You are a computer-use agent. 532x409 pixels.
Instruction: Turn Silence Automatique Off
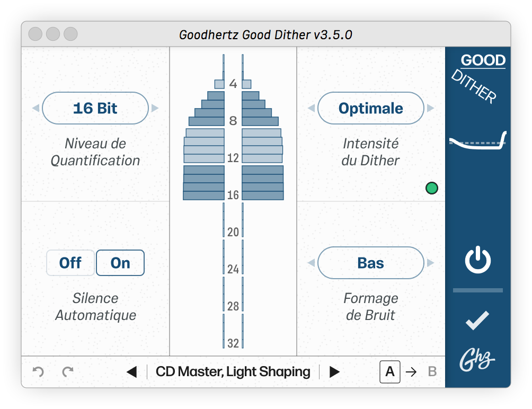pos(70,263)
